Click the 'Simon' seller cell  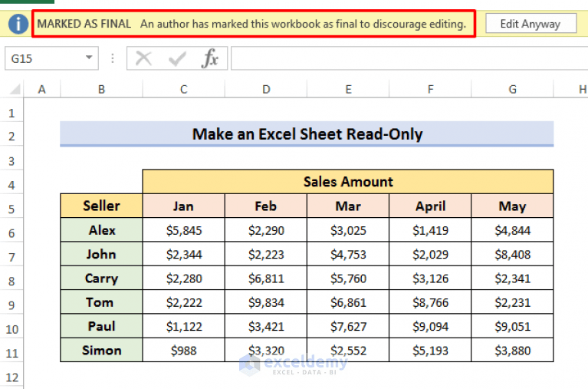pyautogui.click(x=101, y=350)
